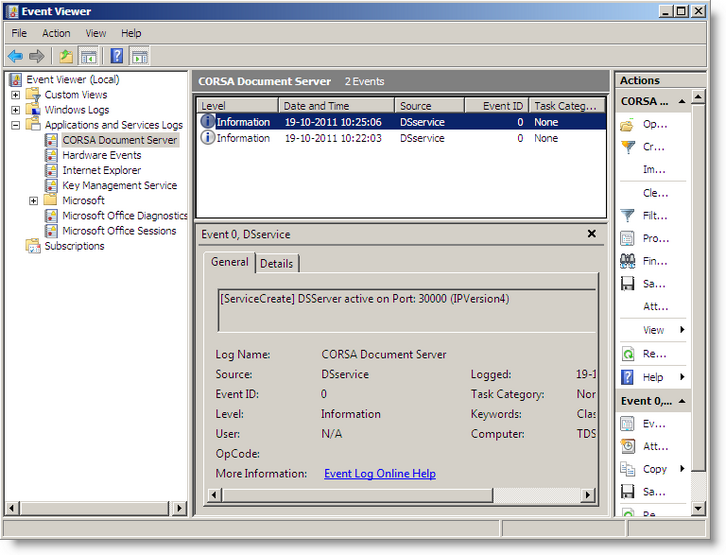Open Help action in Actions pane
This screenshot has height=555, width=726.
pyautogui.click(x=653, y=377)
